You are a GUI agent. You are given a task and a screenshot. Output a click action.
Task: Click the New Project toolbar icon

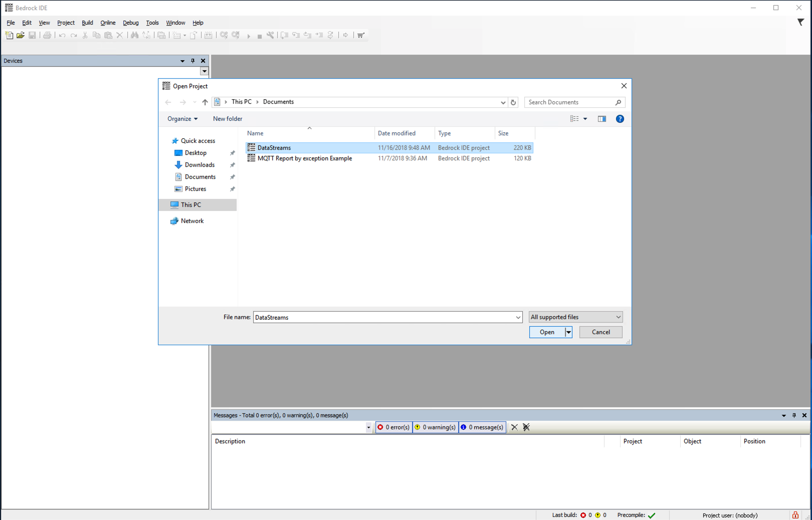coord(9,35)
